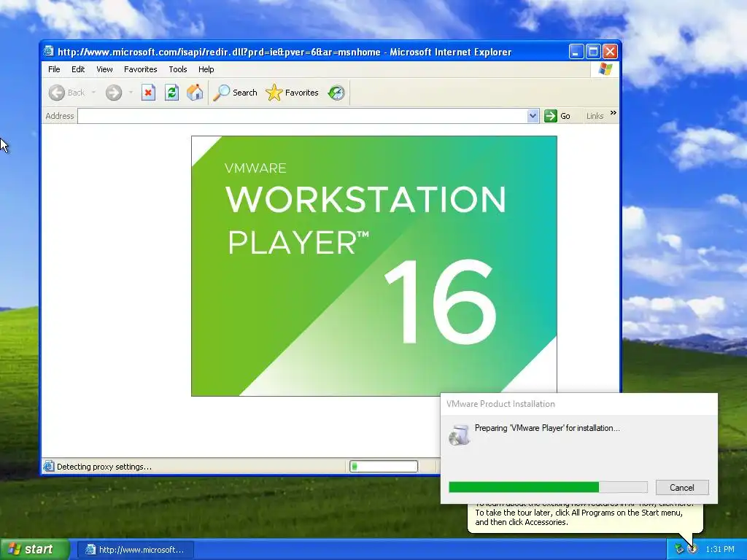Screen dimensions: 747x560
Task: Open the History clock icon
Action: click(x=336, y=93)
